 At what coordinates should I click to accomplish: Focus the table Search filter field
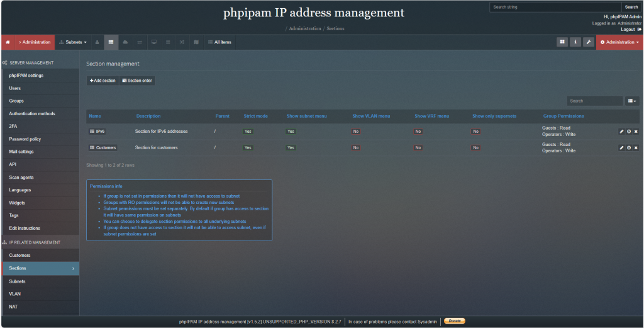595,101
